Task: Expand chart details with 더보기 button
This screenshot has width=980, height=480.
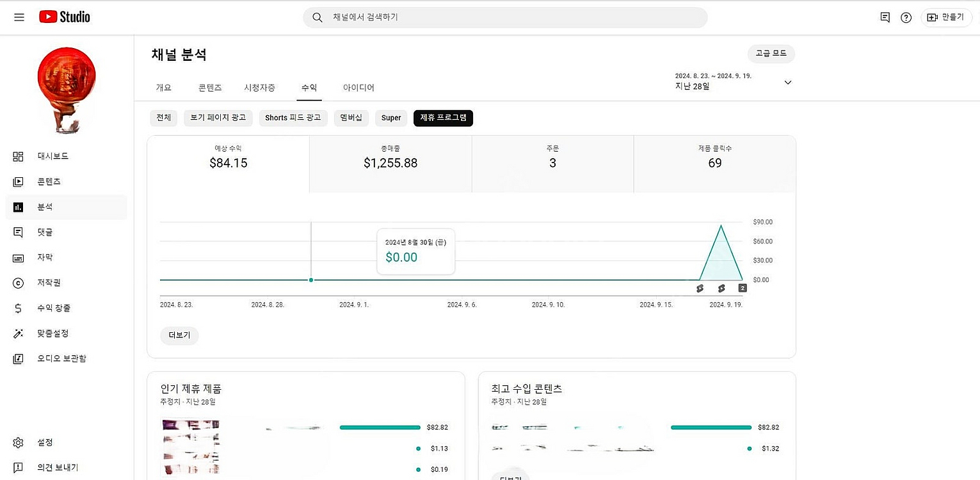Action: [179, 335]
